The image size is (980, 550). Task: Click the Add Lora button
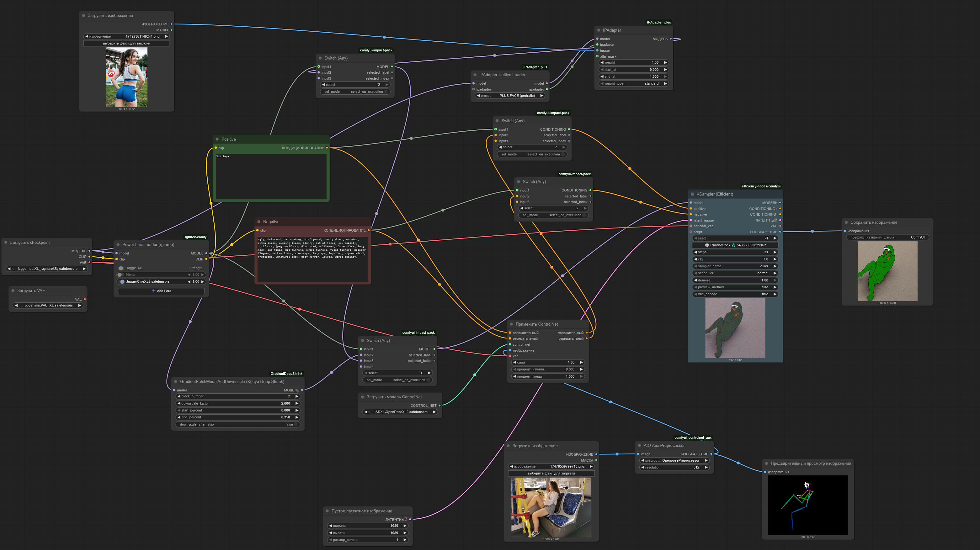161,291
